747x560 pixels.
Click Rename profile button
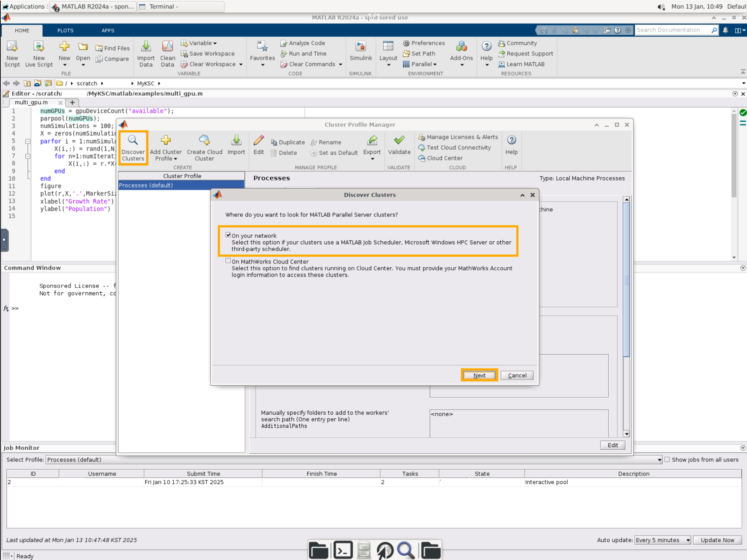[x=325, y=142]
